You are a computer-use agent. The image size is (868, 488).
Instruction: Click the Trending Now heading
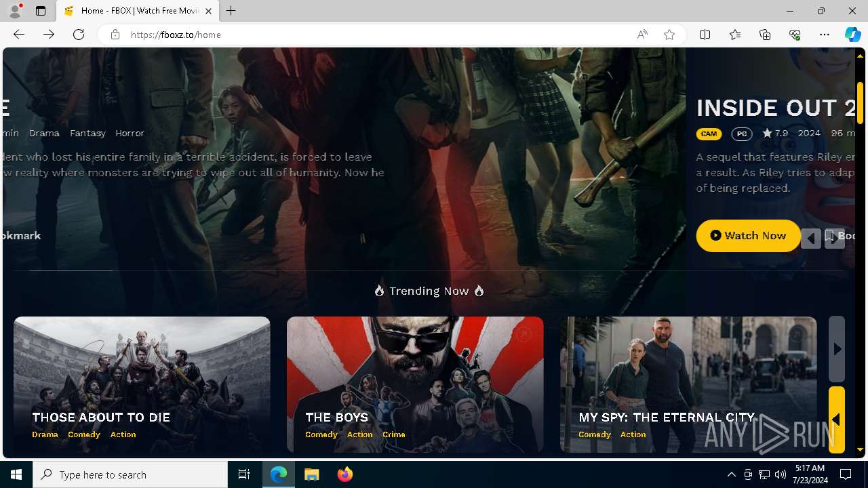point(429,291)
